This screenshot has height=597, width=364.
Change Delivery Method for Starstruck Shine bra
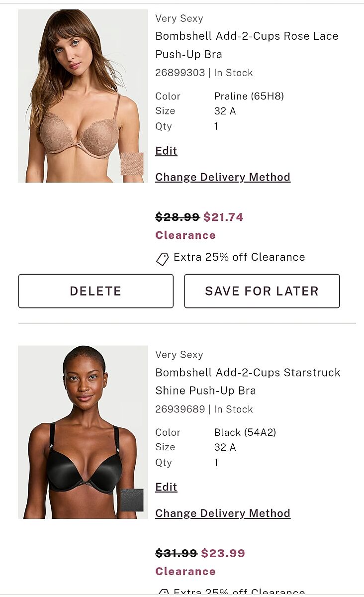(223, 513)
